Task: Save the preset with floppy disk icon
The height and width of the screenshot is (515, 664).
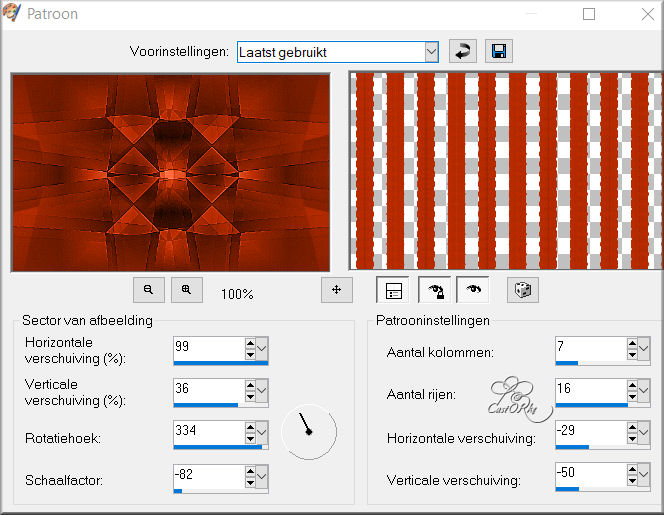Action: coord(498,51)
